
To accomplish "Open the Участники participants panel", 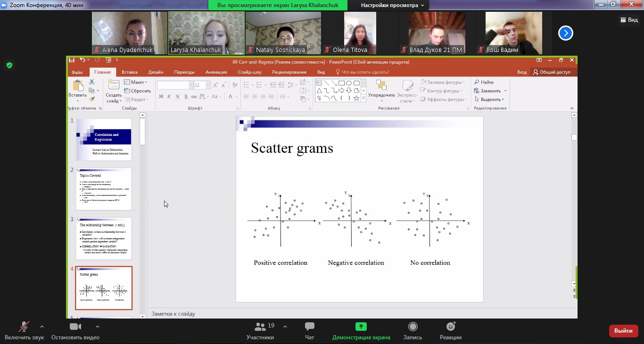I will 260,330.
